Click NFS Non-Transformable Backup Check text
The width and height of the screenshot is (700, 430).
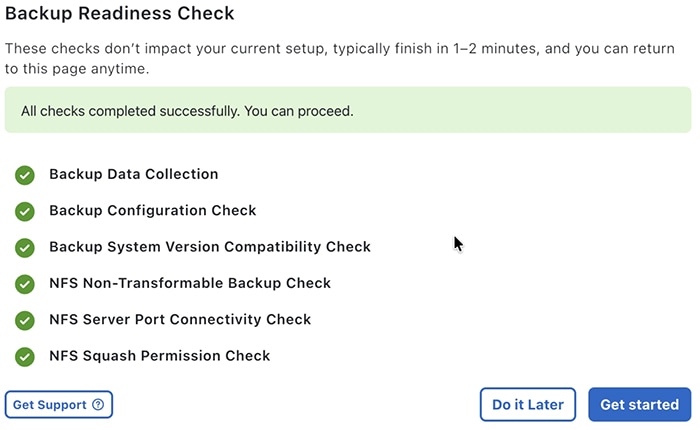(x=189, y=284)
